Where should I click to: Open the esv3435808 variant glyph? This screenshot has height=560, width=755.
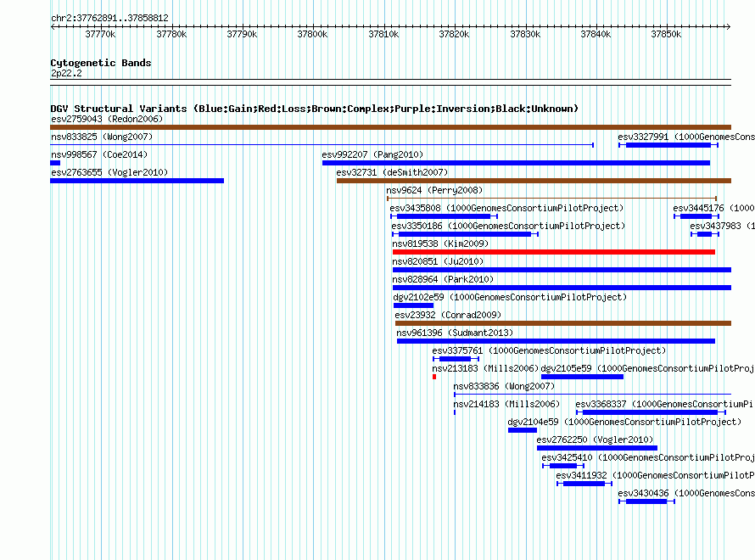444,216
